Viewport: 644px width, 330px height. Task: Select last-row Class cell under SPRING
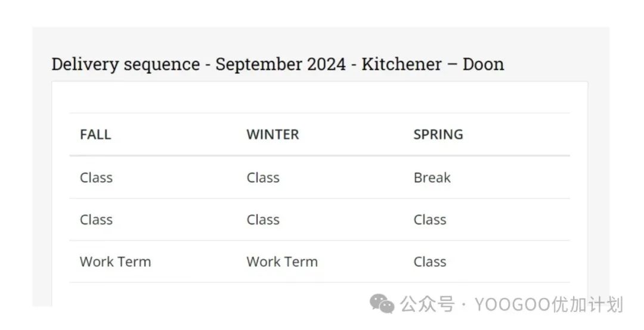(429, 262)
